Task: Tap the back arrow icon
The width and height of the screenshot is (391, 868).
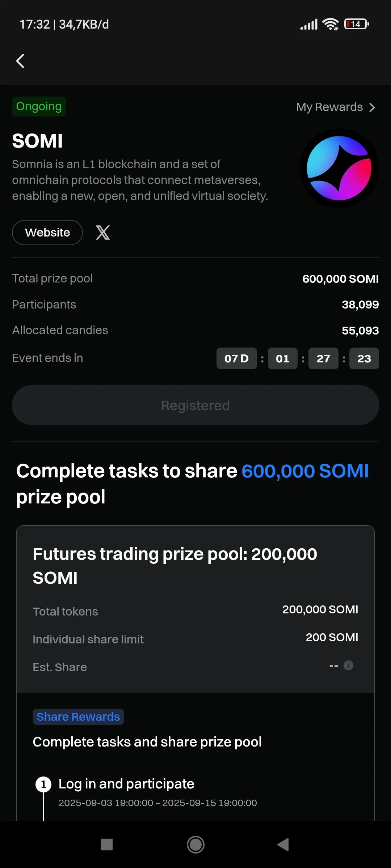Action: coord(21,61)
